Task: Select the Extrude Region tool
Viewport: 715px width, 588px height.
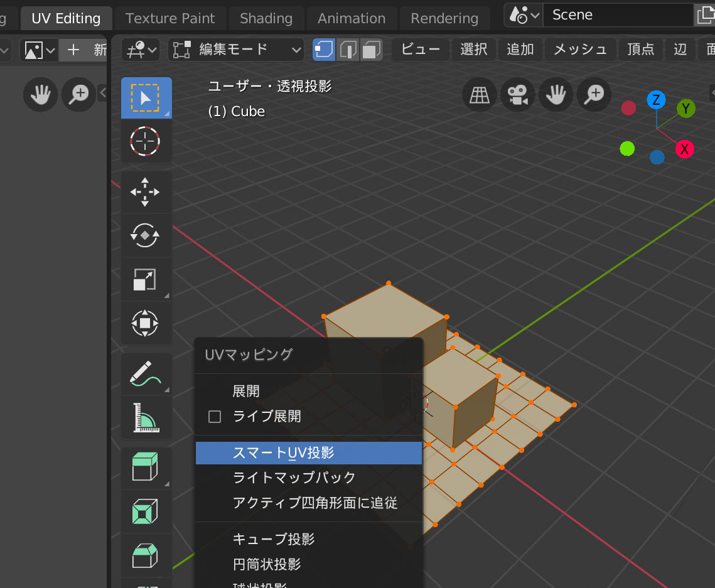Action: coord(146,467)
